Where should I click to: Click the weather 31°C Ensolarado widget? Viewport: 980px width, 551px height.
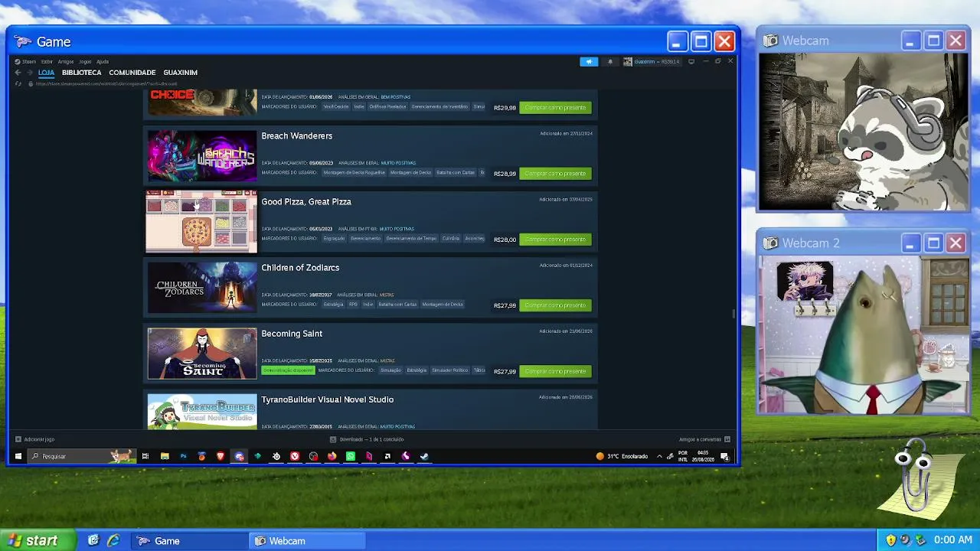point(622,456)
